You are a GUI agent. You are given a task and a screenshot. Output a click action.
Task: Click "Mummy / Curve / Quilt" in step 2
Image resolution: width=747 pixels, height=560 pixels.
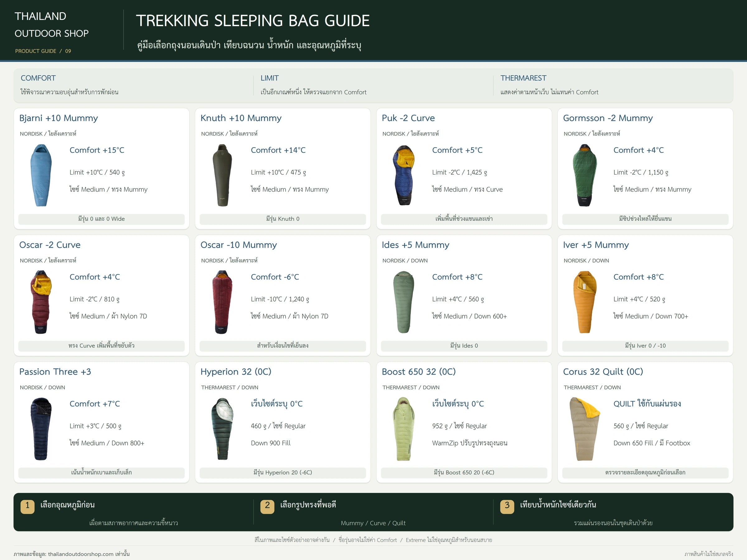coord(373,523)
